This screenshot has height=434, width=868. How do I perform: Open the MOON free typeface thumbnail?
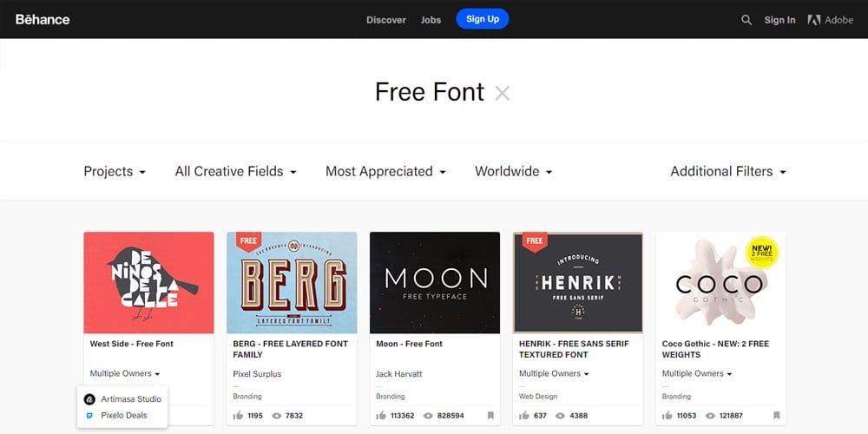435,282
